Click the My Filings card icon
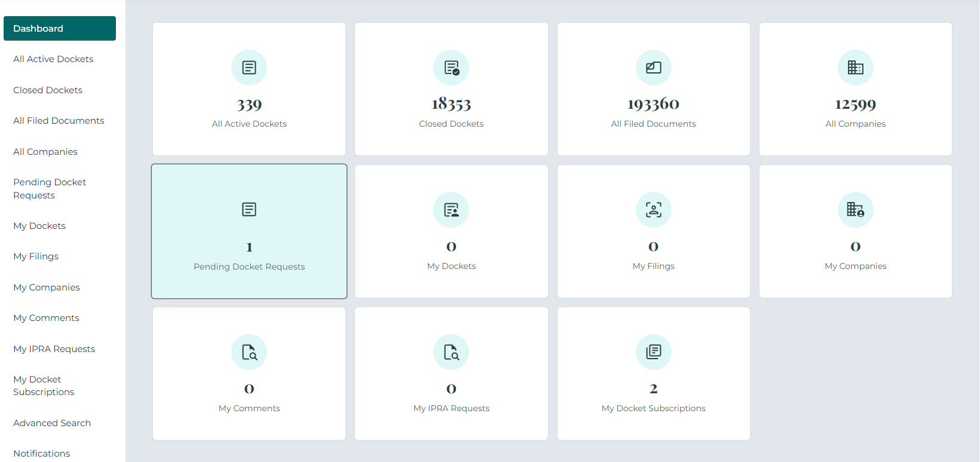This screenshot has width=980, height=462. coord(653,210)
